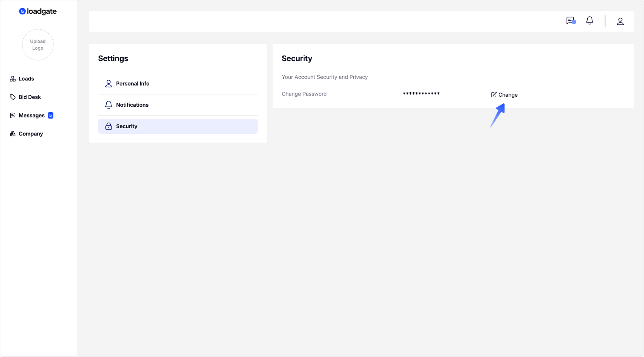This screenshot has width=644, height=357.
Task: Click the pencil edit icon beside Change
Action: pyautogui.click(x=493, y=94)
